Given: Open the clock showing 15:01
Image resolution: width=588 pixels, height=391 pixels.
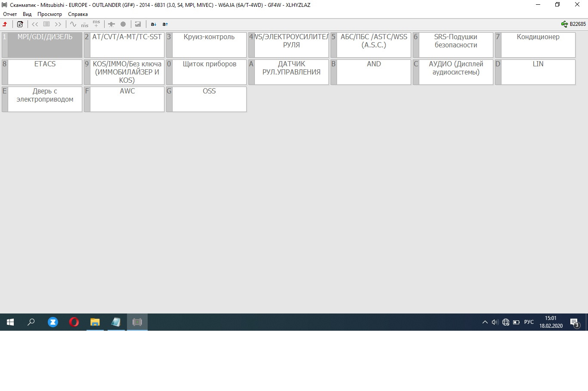Looking at the screenshot, I should point(551,322).
